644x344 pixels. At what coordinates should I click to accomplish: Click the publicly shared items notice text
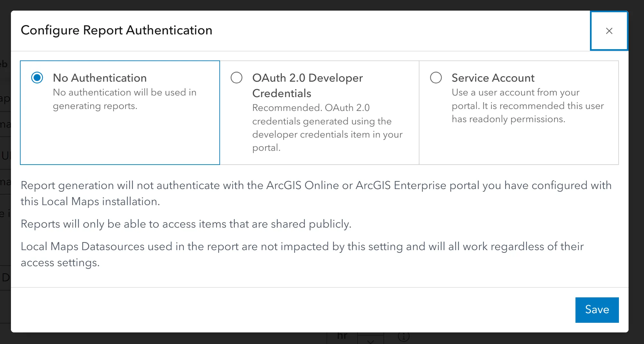click(186, 224)
